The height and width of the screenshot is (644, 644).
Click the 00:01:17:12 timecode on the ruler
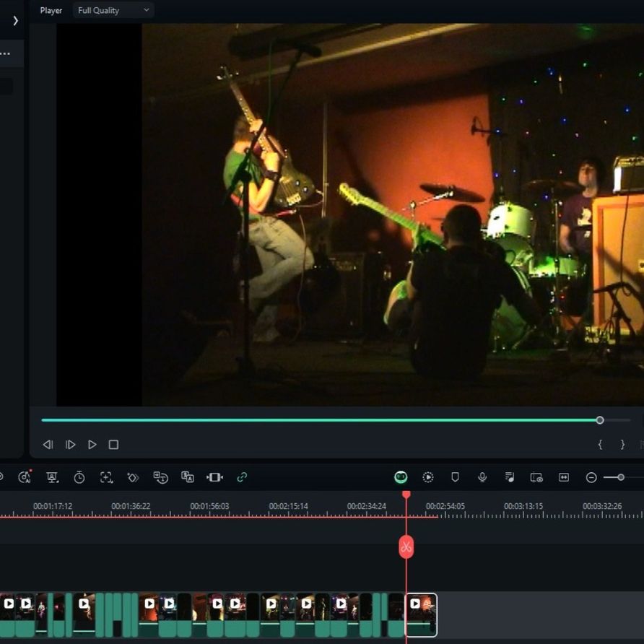click(53, 506)
